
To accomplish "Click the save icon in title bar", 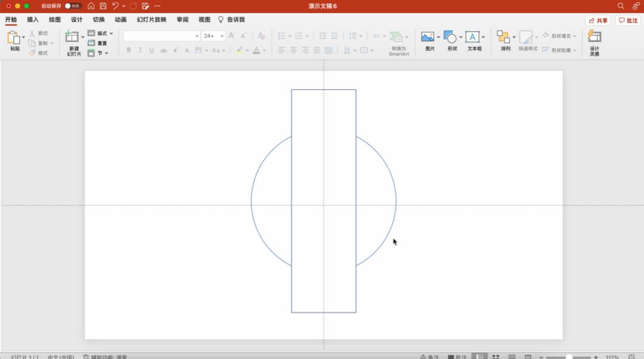I will click(103, 6).
